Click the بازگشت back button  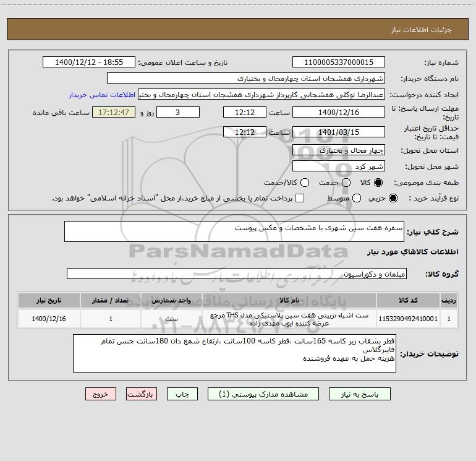pyautogui.click(x=142, y=394)
